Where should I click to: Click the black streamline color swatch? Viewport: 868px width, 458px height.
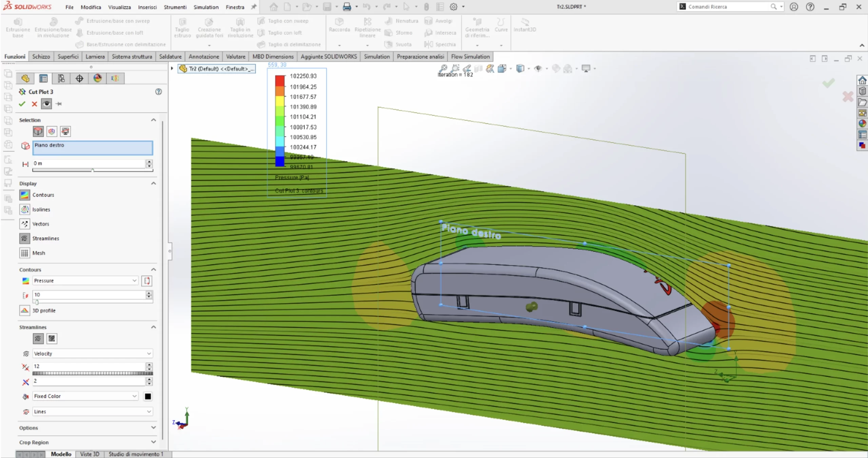click(148, 396)
